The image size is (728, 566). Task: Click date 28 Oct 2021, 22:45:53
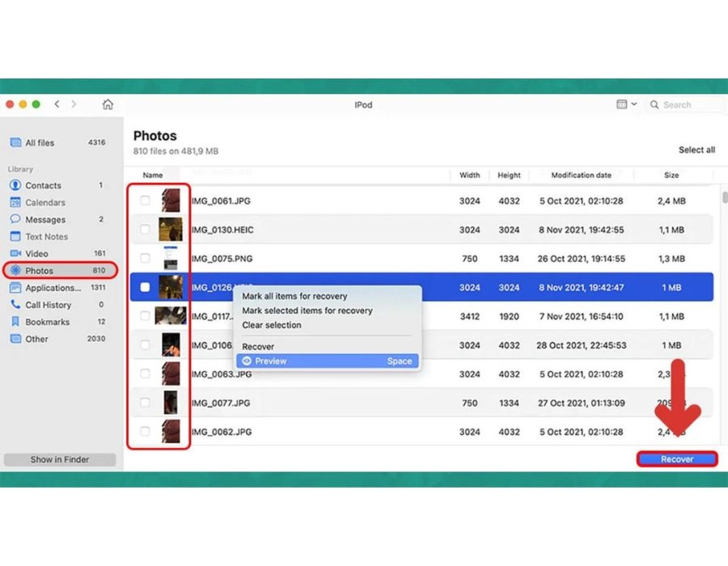(582, 345)
